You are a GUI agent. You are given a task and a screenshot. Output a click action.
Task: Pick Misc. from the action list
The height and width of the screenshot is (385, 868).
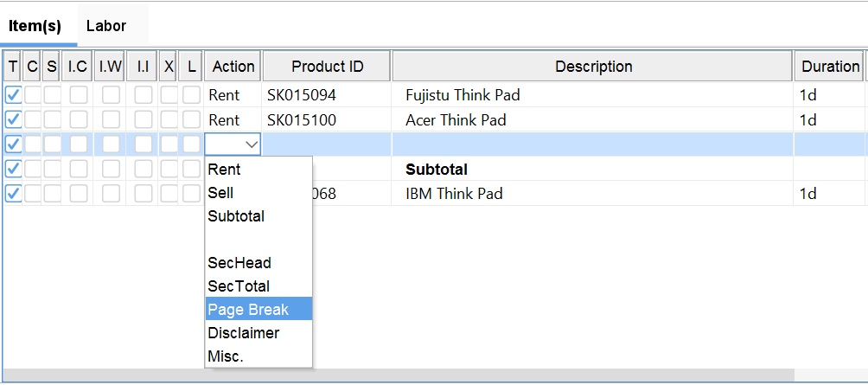(x=227, y=356)
